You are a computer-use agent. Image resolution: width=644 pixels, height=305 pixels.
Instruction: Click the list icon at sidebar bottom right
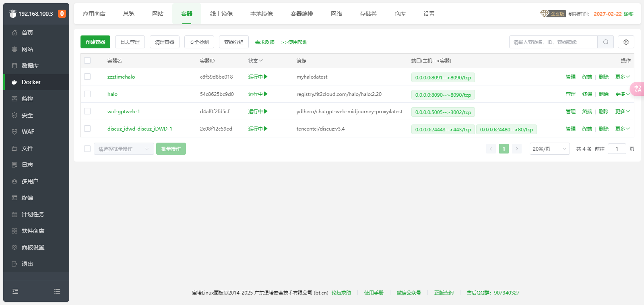pyautogui.click(x=57, y=291)
